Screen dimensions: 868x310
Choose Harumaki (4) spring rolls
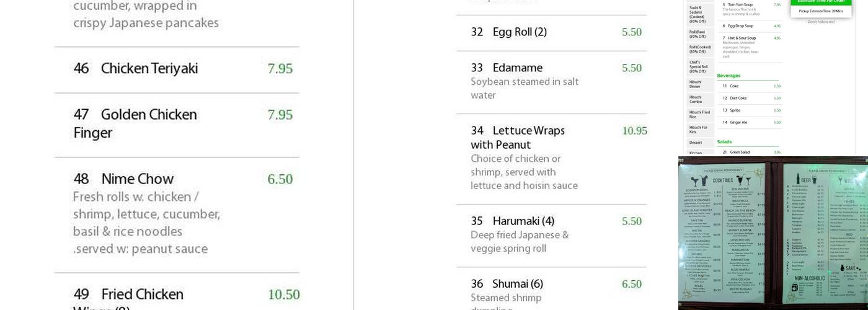523,221
